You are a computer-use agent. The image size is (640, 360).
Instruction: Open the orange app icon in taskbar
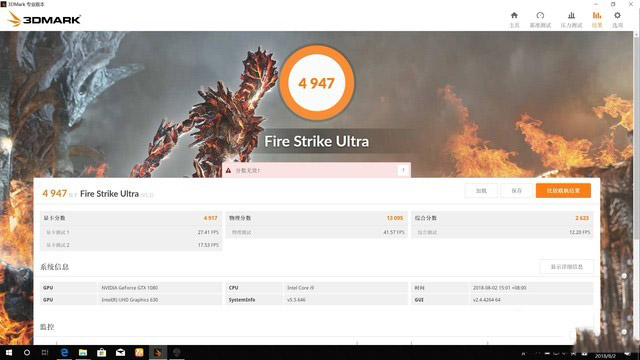point(139,352)
